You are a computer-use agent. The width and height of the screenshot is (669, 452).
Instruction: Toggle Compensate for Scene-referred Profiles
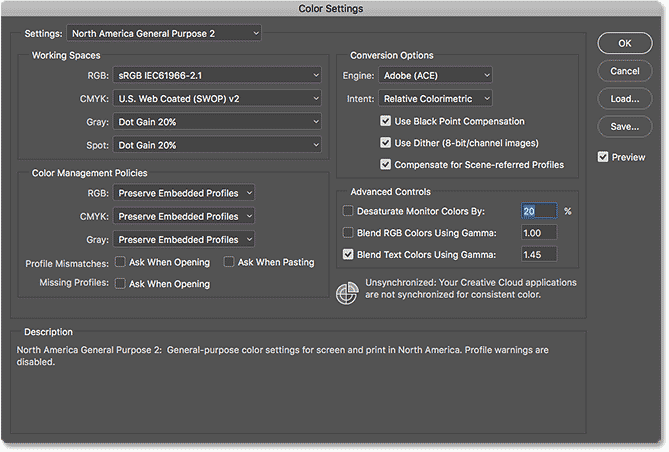tap(386, 165)
